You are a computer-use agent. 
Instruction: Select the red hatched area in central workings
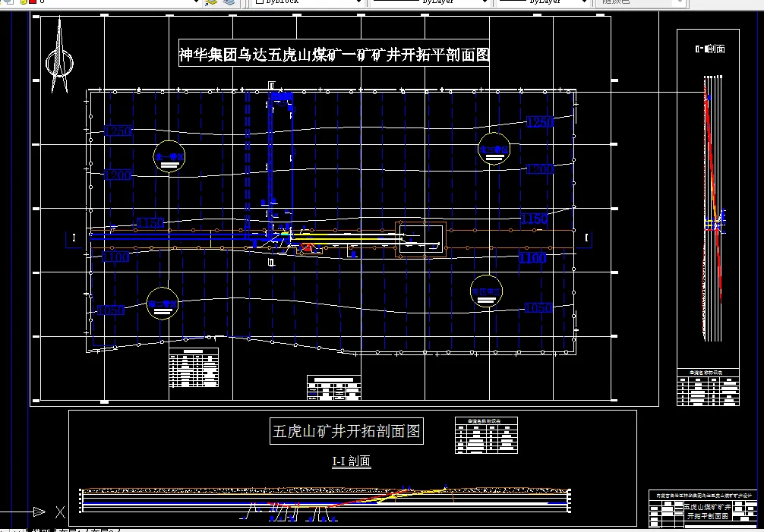308,248
